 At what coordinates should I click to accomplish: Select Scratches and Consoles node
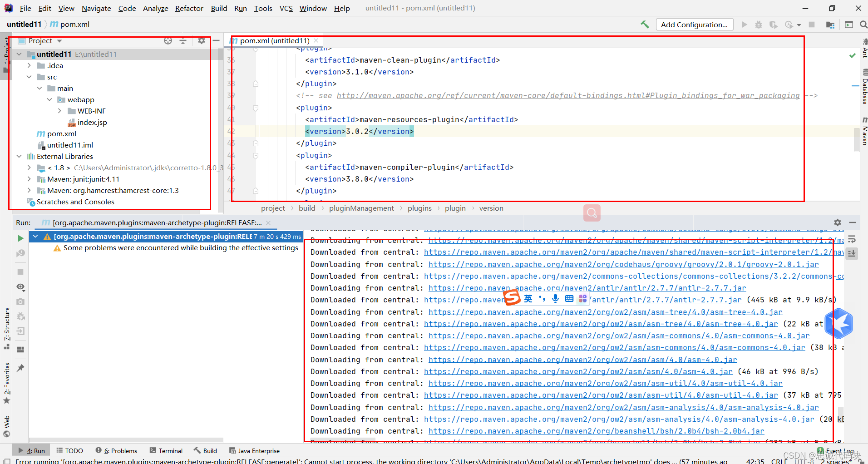point(75,202)
